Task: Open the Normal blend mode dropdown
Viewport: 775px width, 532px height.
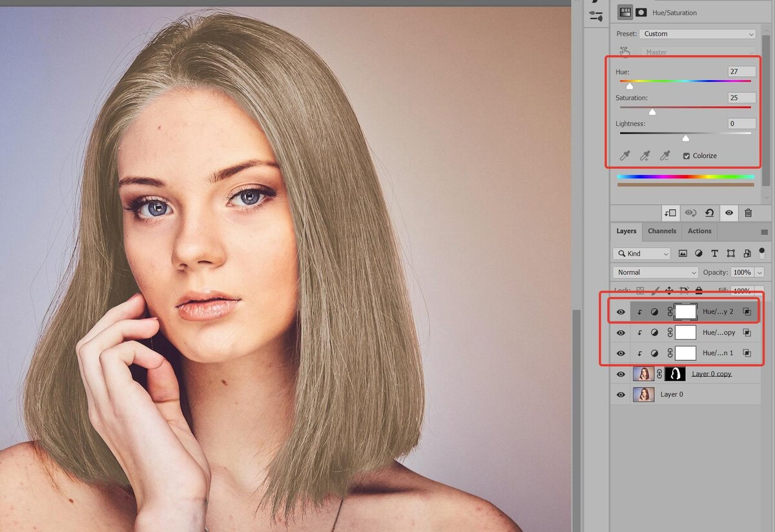Action: 656,272
